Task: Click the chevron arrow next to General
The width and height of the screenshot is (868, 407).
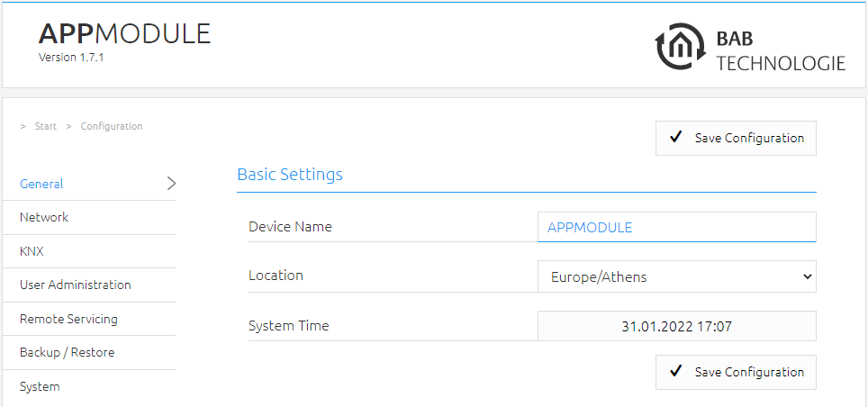Action: [171, 184]
